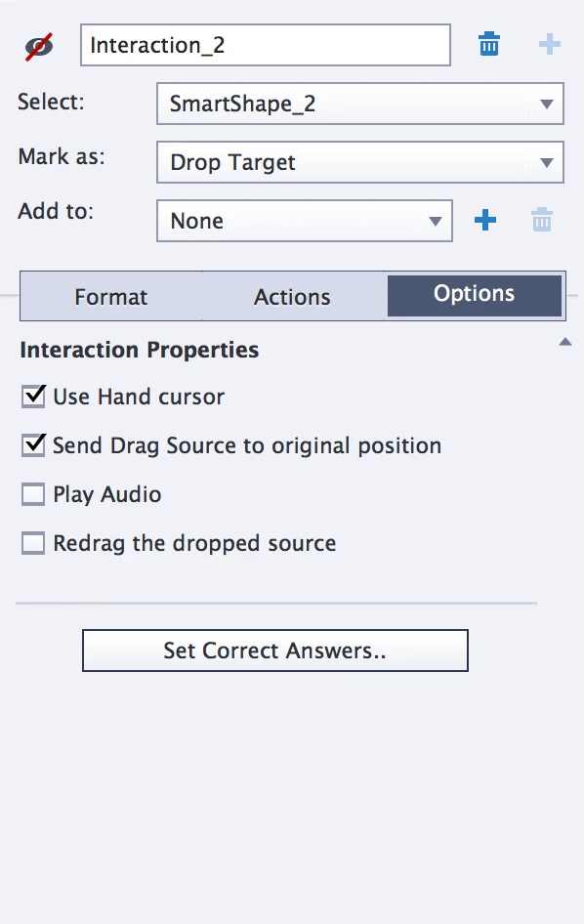
Task: Add a new type via the blue plus icon
Action: 485,221
